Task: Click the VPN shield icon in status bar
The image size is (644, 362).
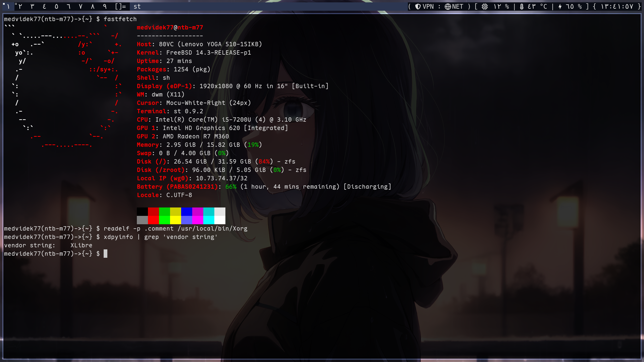Action: pyautogui.click(x=418, y=7)
